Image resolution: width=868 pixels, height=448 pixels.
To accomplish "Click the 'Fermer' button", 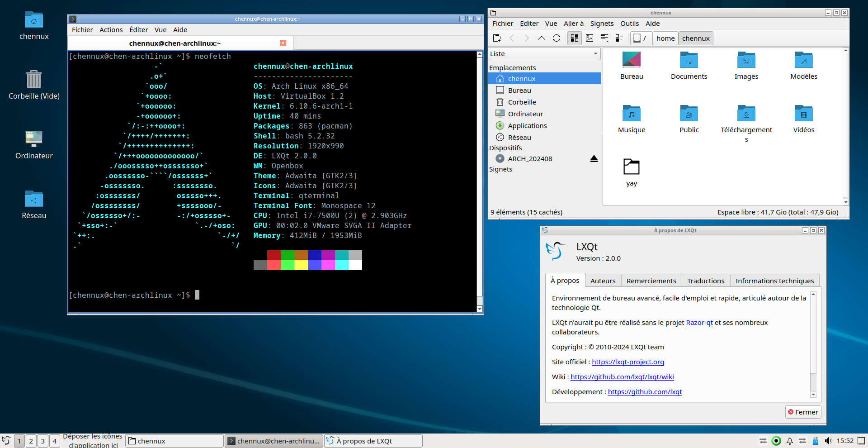I will 803,412.
